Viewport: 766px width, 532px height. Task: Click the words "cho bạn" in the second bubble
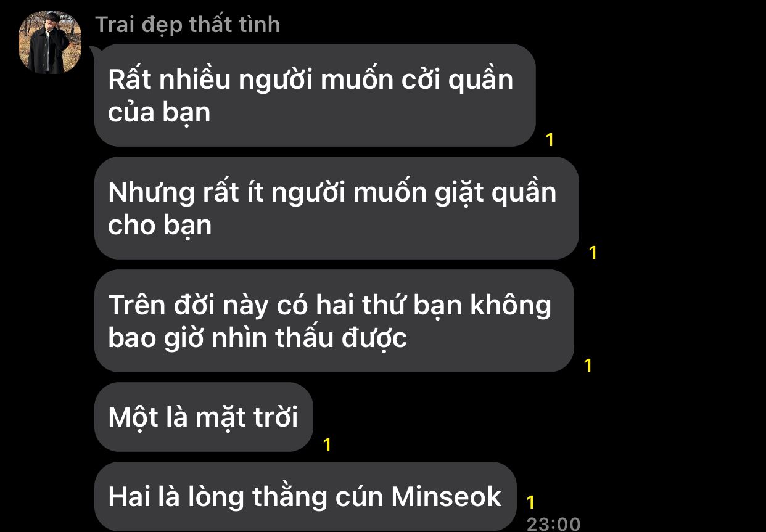(160, 226)
